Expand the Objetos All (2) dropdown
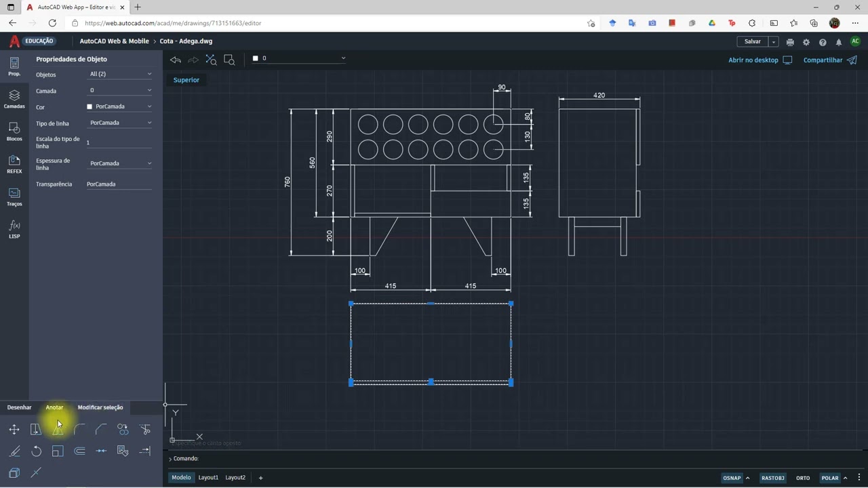This screenshot has height=488, width=868. tap(120, 74)
